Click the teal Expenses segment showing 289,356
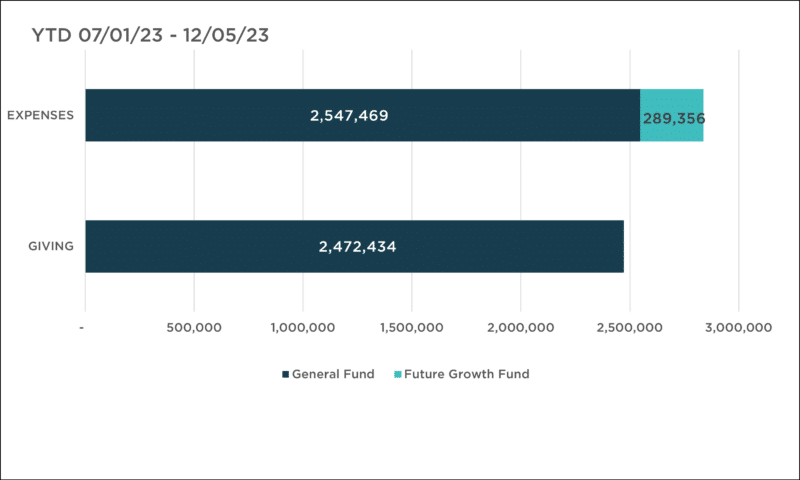 click(x=672, y=115)
